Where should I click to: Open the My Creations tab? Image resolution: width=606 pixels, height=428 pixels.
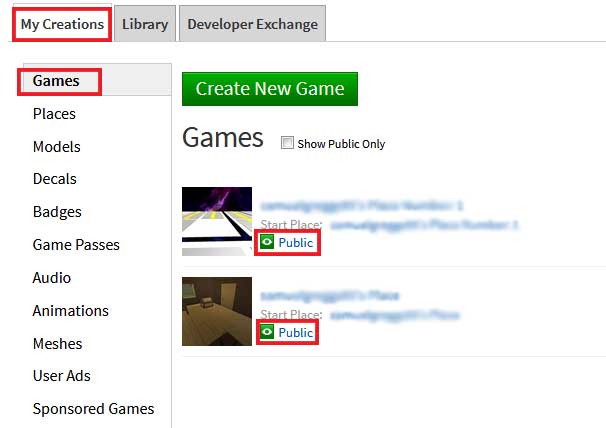62,24
